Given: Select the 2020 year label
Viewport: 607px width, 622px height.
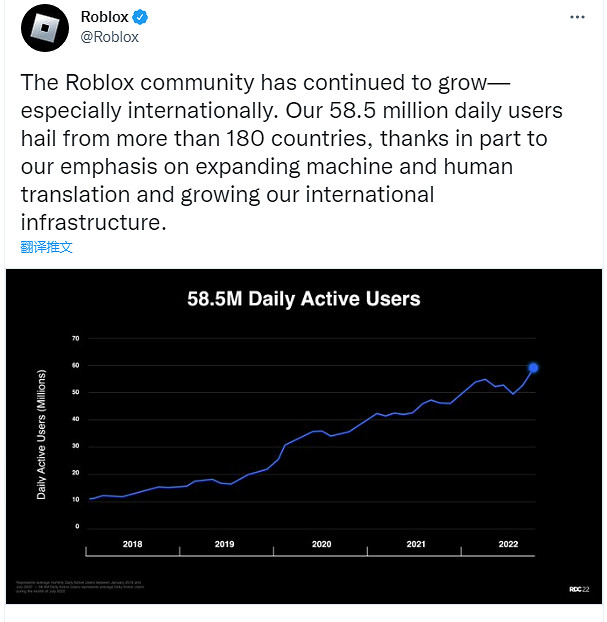Looking at the screenshot, I should pyautogui.click(x=321, y=544).
